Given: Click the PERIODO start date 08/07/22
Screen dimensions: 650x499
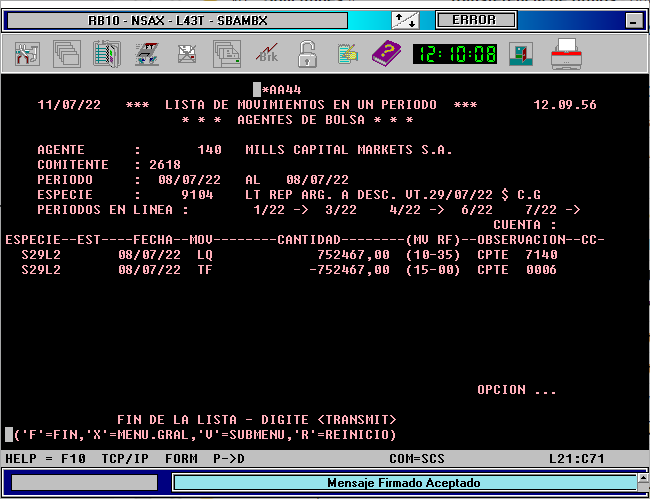Looking at the screenshot, I should (189, 180).
